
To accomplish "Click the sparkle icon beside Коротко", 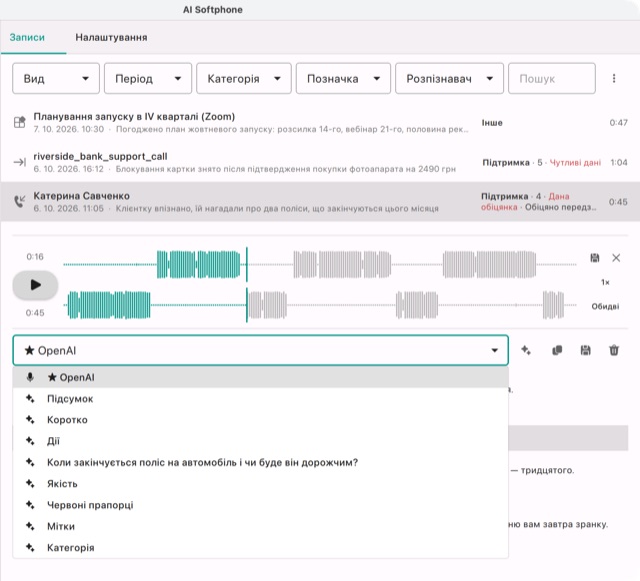I will [x=30, y=420].
